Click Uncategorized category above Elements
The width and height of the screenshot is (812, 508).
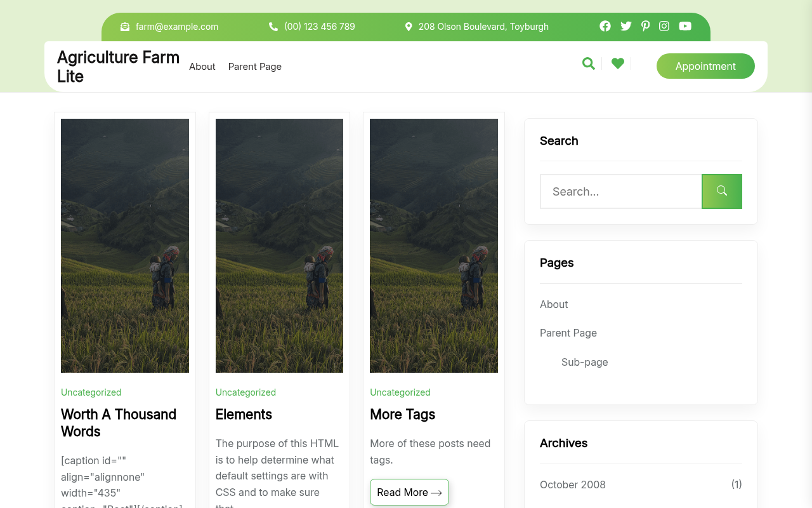[x=246, y=392]
